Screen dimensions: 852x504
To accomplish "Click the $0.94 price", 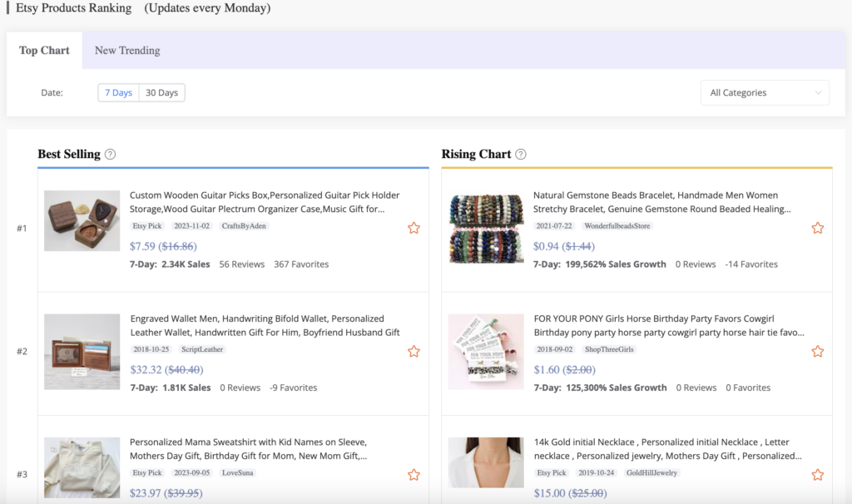I will click(x=546, y=246).
